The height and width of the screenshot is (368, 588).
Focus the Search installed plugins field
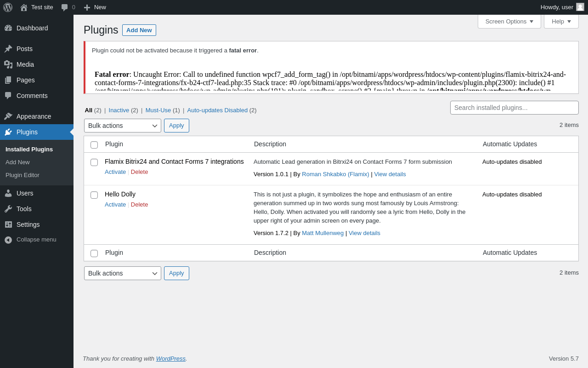pyautogui.click(x=514, y=108)
